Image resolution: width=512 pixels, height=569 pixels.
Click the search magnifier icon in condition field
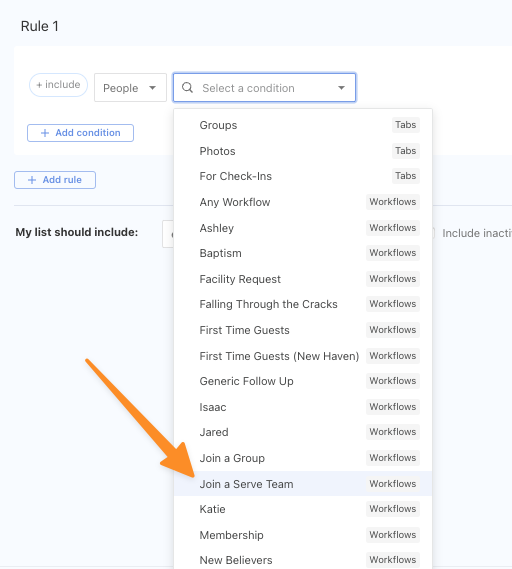pos(187,87)
